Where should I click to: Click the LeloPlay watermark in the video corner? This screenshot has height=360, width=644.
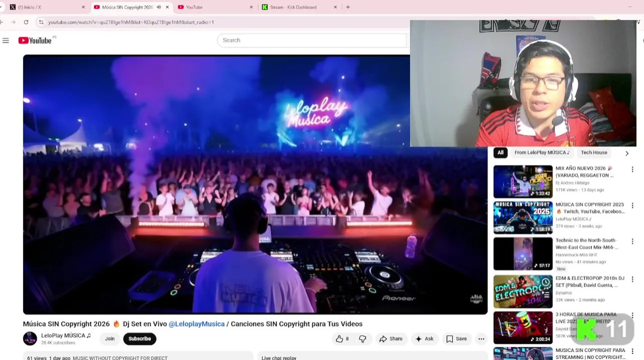click(x=476, y=299)
